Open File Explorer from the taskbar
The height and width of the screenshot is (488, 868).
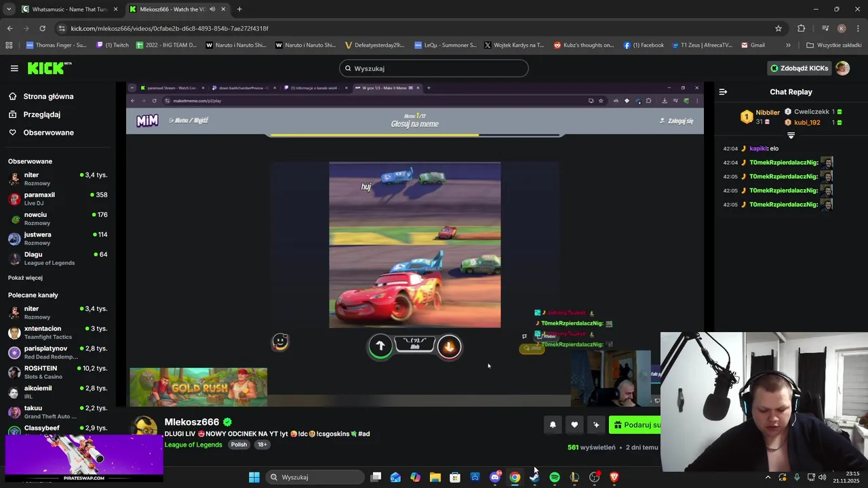(435, 477)
